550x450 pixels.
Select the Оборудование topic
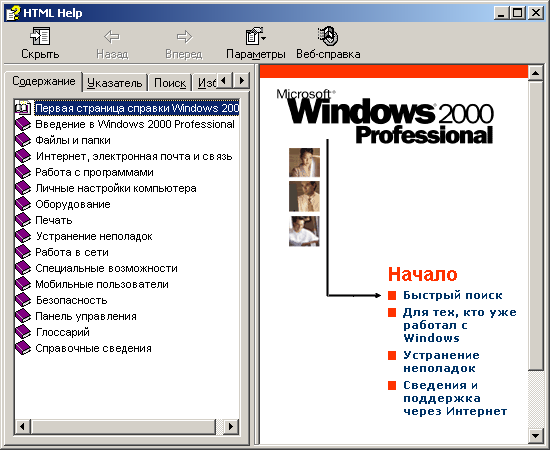[73, 204]
